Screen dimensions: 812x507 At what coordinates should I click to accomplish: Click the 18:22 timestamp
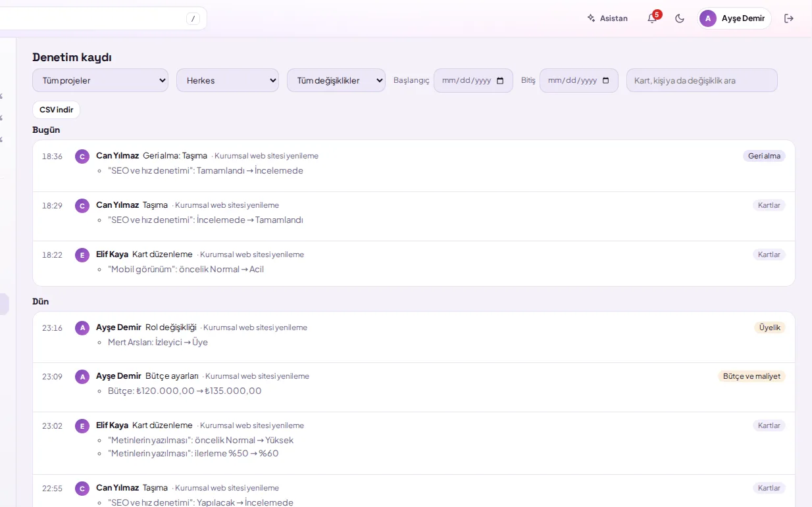52,255
